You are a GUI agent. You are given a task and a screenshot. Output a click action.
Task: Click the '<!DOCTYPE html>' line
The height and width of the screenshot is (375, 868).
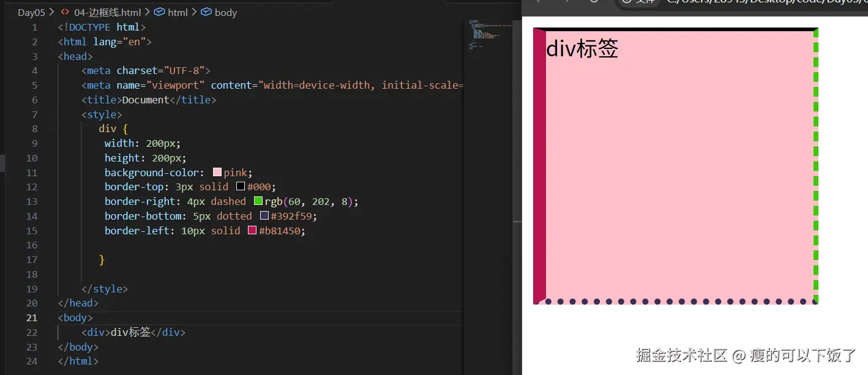click(x=102, y=27)
